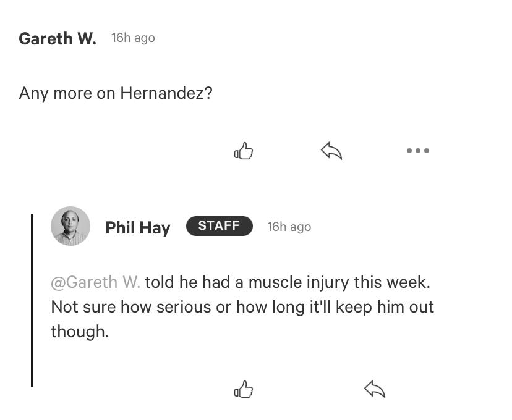Select the "Any more on Hernandez?" comment text

click(x=116, y=93)
